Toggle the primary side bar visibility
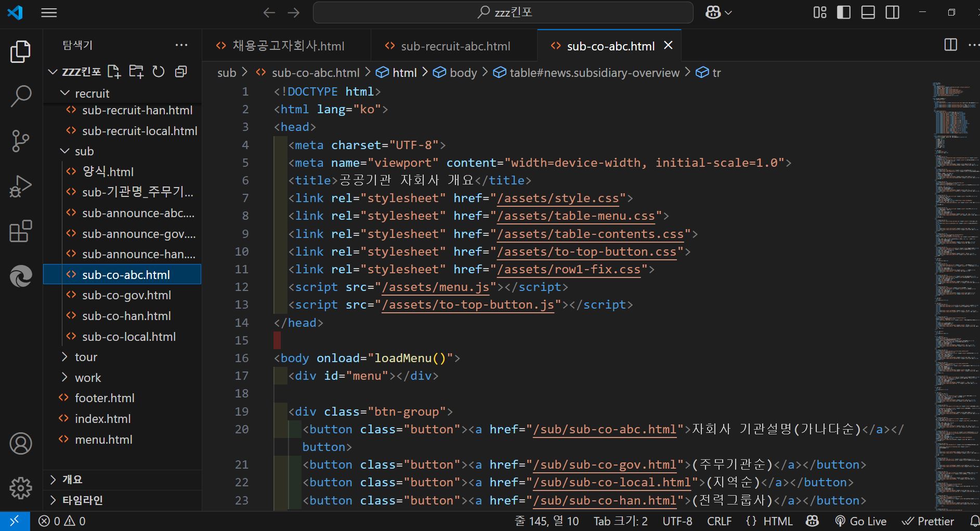The image size is (980, 531). (844, 12)
